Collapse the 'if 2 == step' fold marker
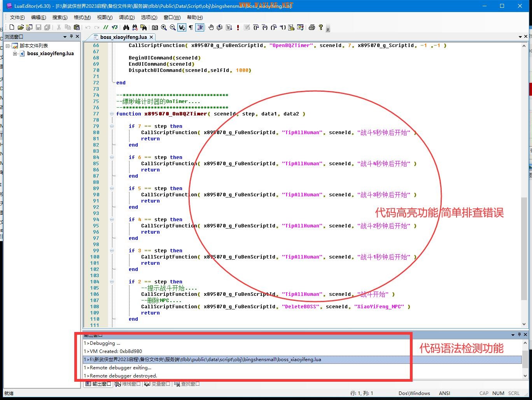Viewport: 532px width, 400px height. point(112,282)
